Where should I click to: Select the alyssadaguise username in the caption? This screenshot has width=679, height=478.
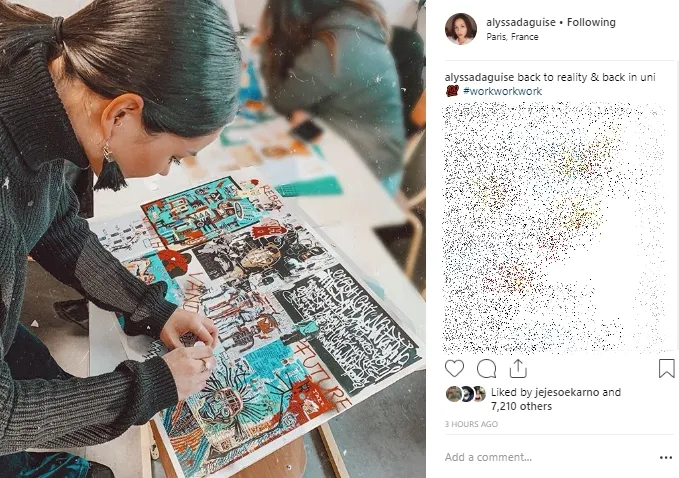[479, 78]
